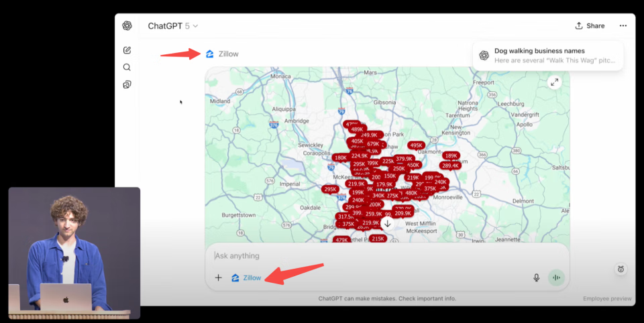
Task: Expand the Zillow map to fullscreen
Action: 554,82
